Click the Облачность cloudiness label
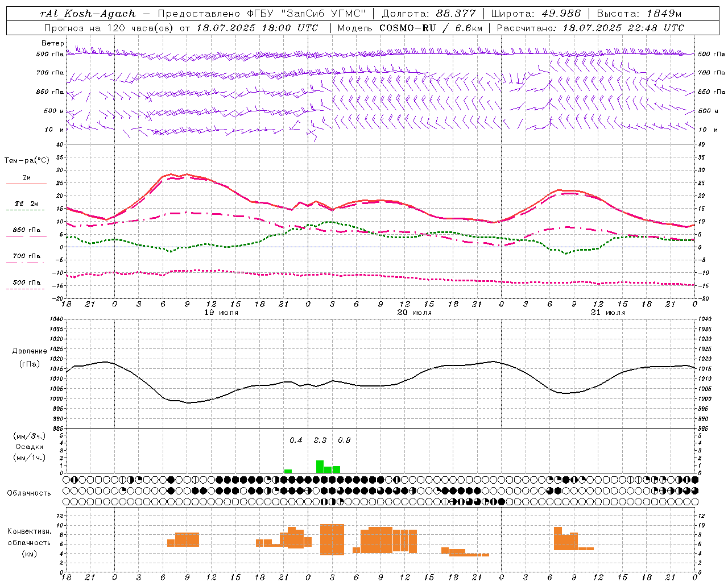This screenshot has width=728, height=582. [x=29, y=493]
